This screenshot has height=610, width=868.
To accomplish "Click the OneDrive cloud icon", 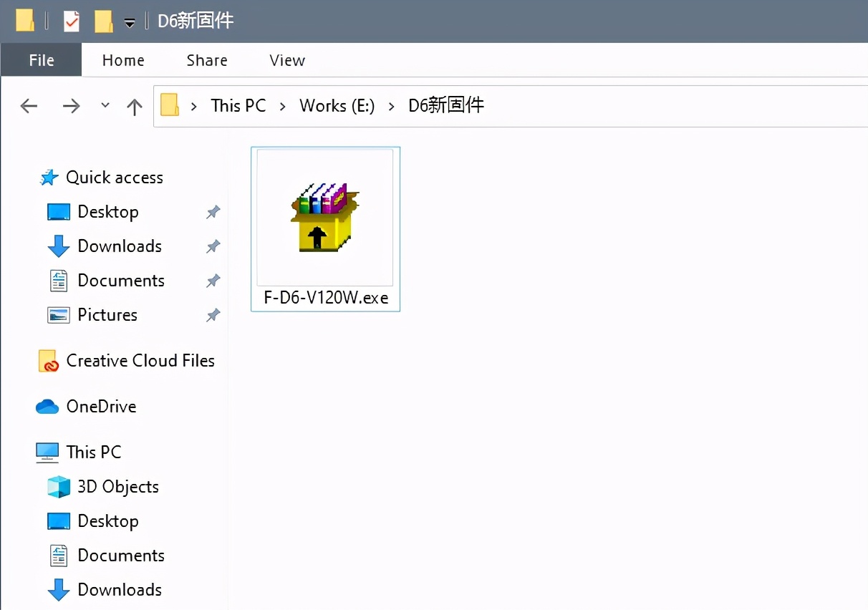I will (x=47, y=407).
